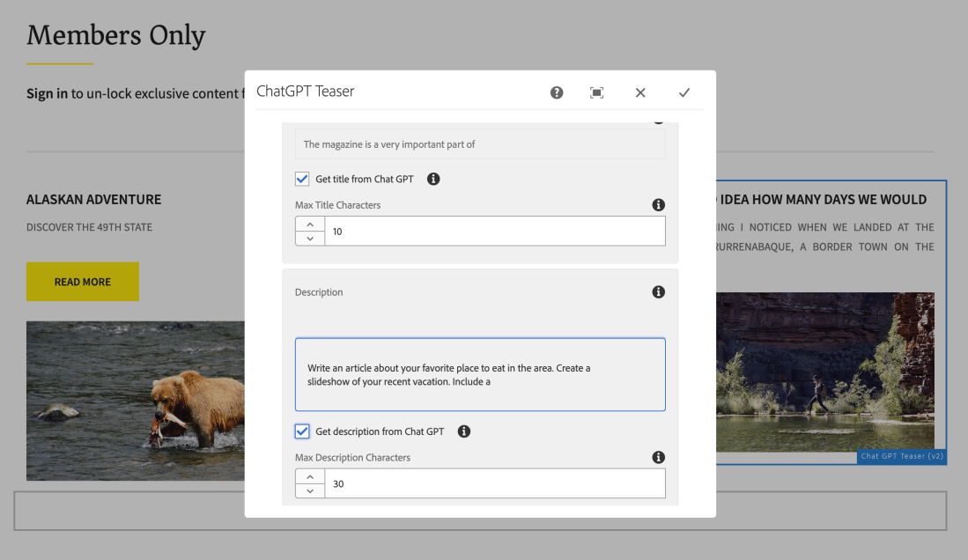Focus the Description text area
968x560 pixels.
pyautogui.click(x=480, y=375)
